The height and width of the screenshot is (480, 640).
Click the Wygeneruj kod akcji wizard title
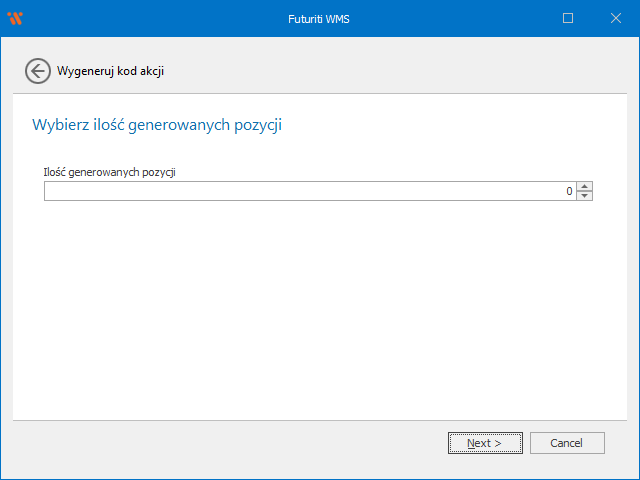point(110,71)
